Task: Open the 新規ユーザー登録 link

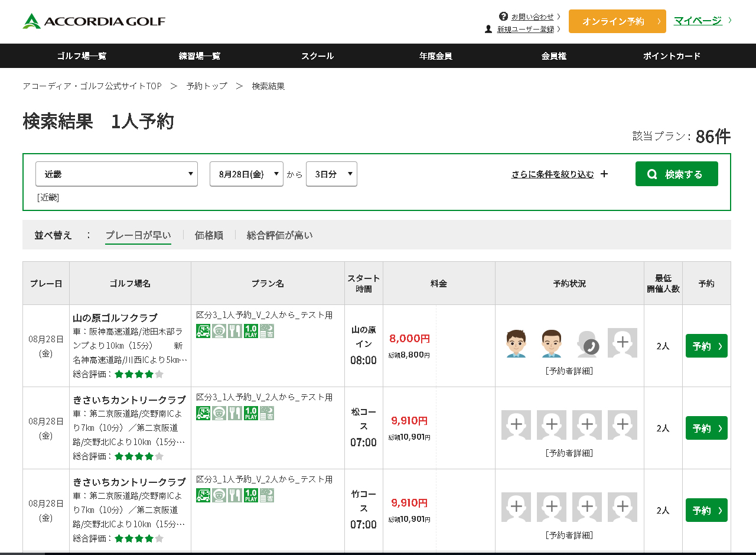Action: (526, 29)
